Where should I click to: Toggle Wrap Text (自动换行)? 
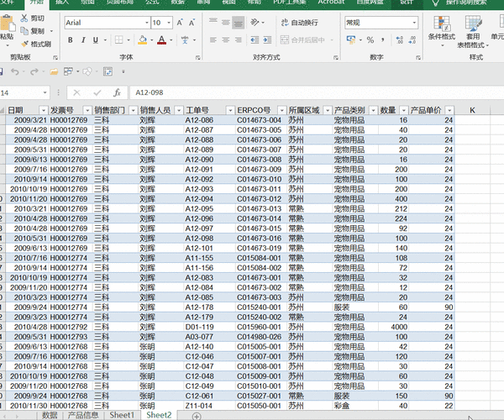click(300, 23)
